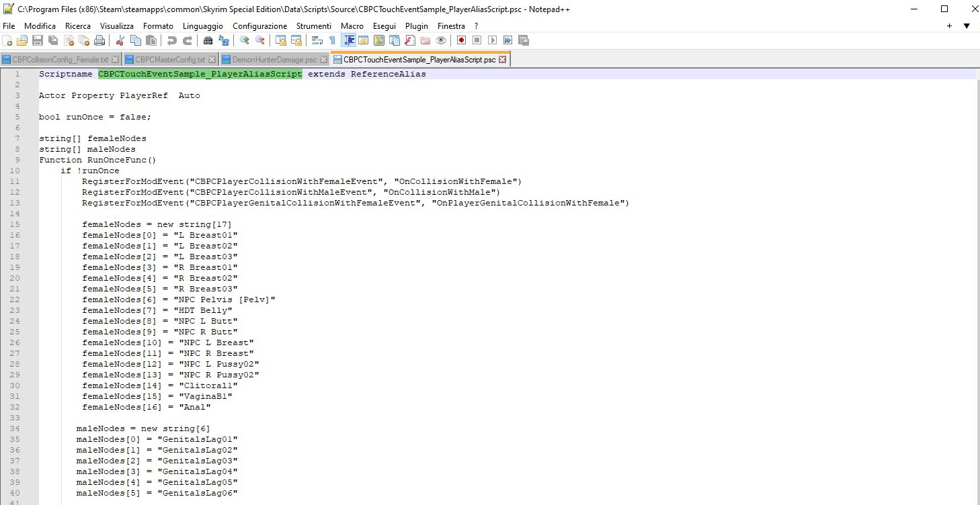The image size is (980, 505).
Task: Toggle the Document List panel icon
Action: tap(395, 40)
